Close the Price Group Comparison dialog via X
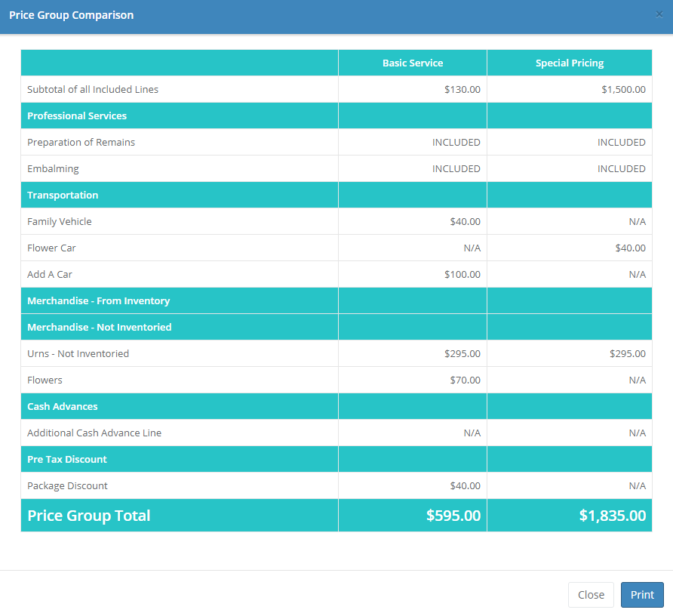Viewport: 673px width, 616px height. 659,14
